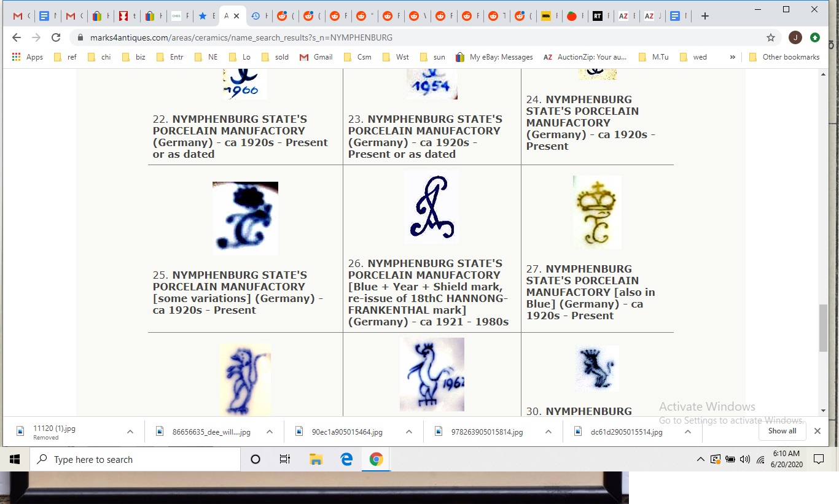Open My eBay: Messages bookmark

coord(494,57)
